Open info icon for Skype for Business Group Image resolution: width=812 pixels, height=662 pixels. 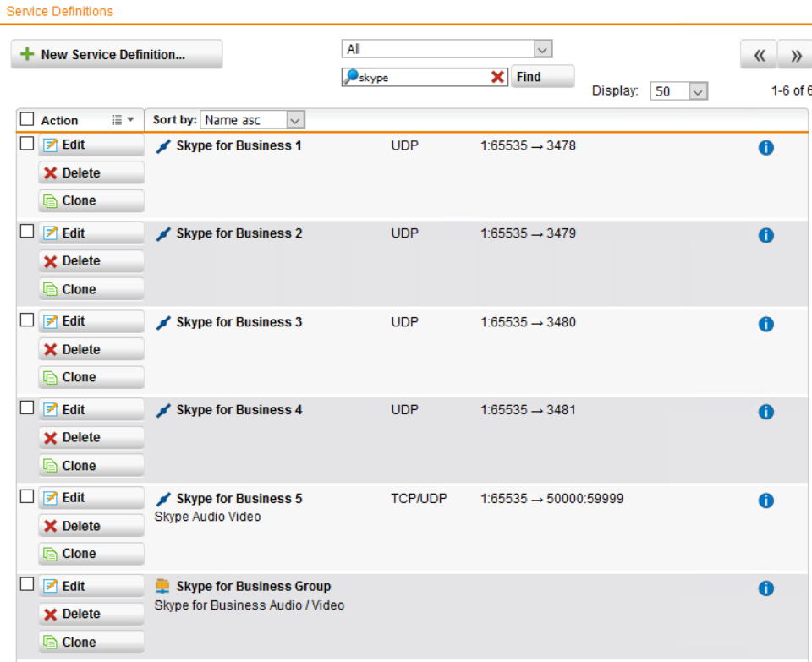pyautogui.click(x=766, y=588)
